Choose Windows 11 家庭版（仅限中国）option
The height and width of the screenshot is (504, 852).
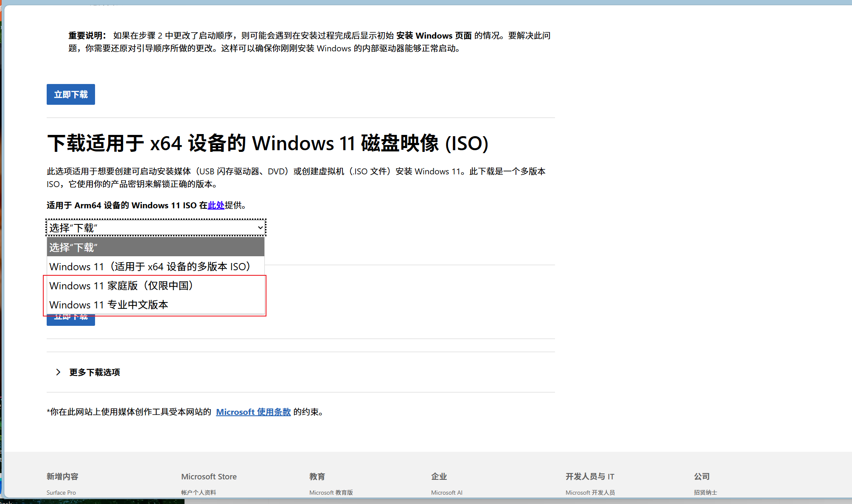(156, 286)
